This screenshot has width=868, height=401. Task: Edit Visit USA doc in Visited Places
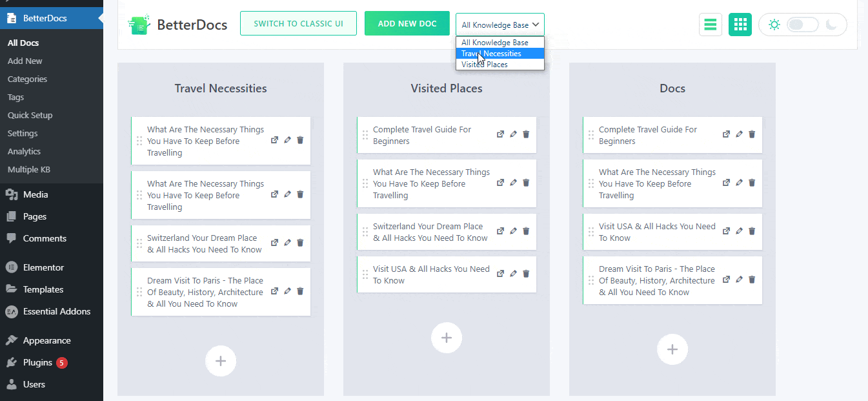coord(513,274)
